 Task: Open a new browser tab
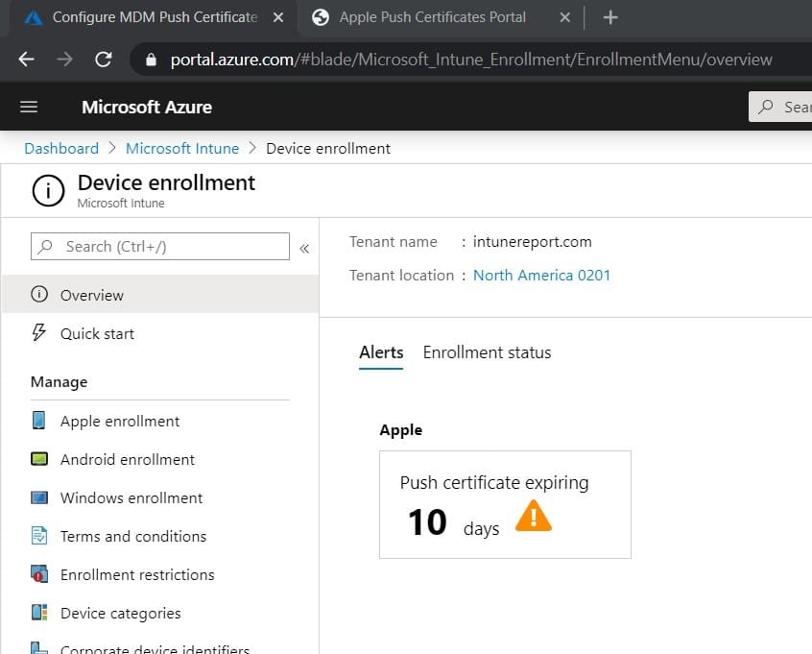(610, 17)
